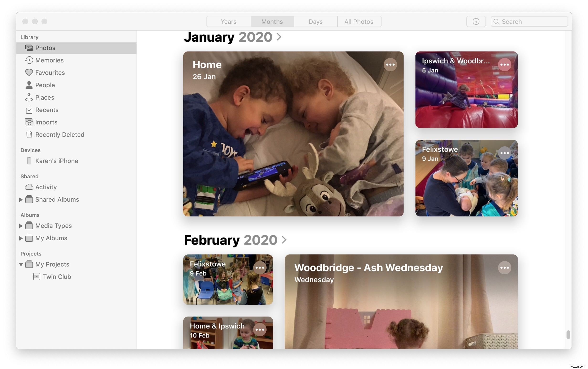This screenshot has width=588, height=369.
Task: Expand the Media Types album group
Action: coord(21,226)
